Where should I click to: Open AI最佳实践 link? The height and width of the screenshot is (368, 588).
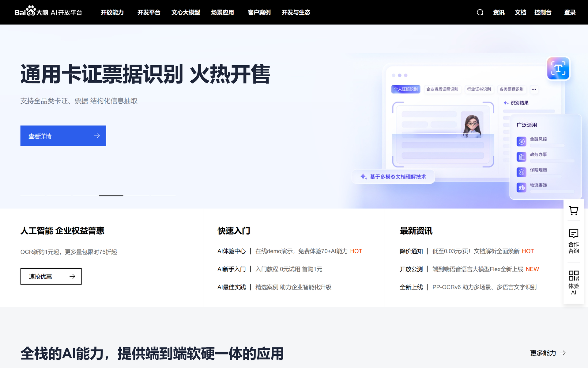(274, 287)
